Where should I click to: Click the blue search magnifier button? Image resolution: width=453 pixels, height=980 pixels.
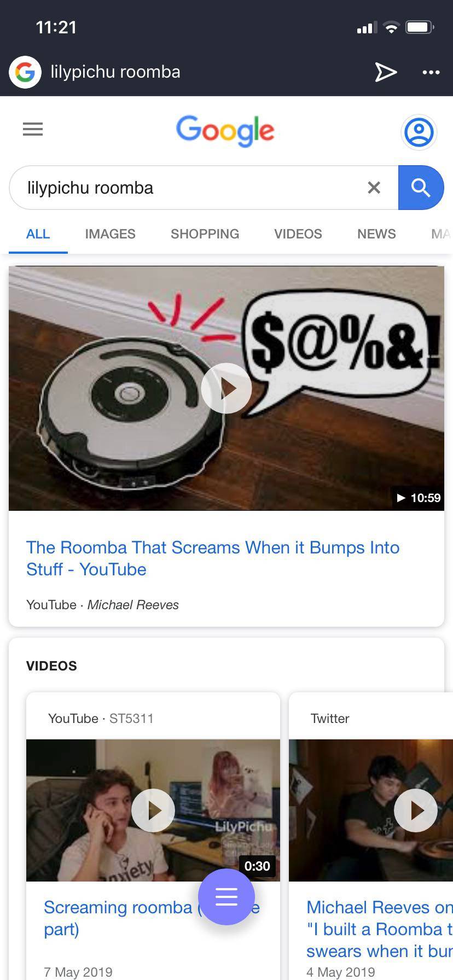(x=421, y=188)
